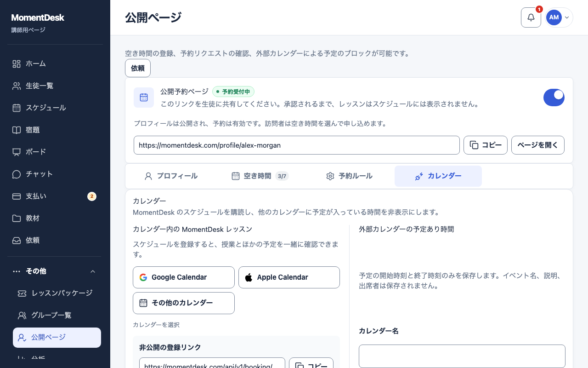Go to スケジュール page
Screen dimensions: 588x368
pyautogui.click(x=55, y=108)
